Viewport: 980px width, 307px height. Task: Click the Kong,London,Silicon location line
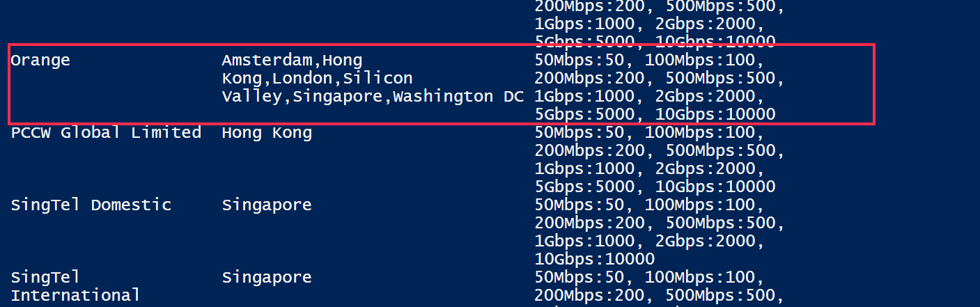(x=317, y=78)
